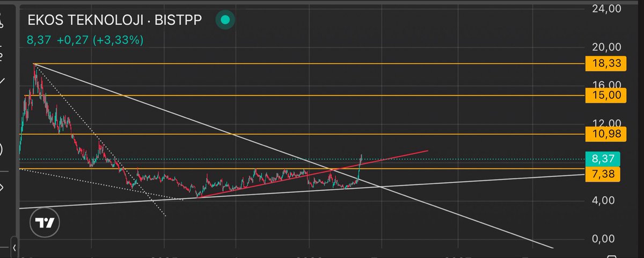Screen dimensions: 644x258
Task: Click the TradingView logo on the chart
Action: (45, 223)
